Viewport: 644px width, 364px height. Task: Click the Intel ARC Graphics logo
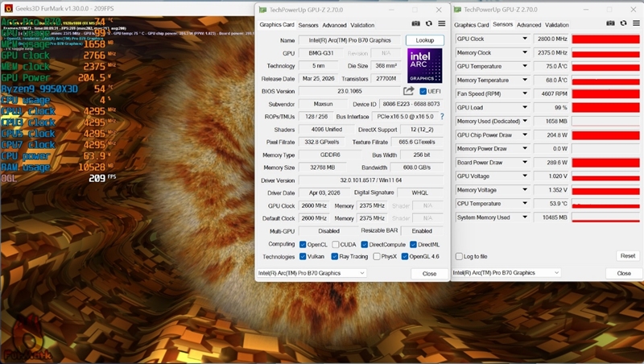(425, 66)
